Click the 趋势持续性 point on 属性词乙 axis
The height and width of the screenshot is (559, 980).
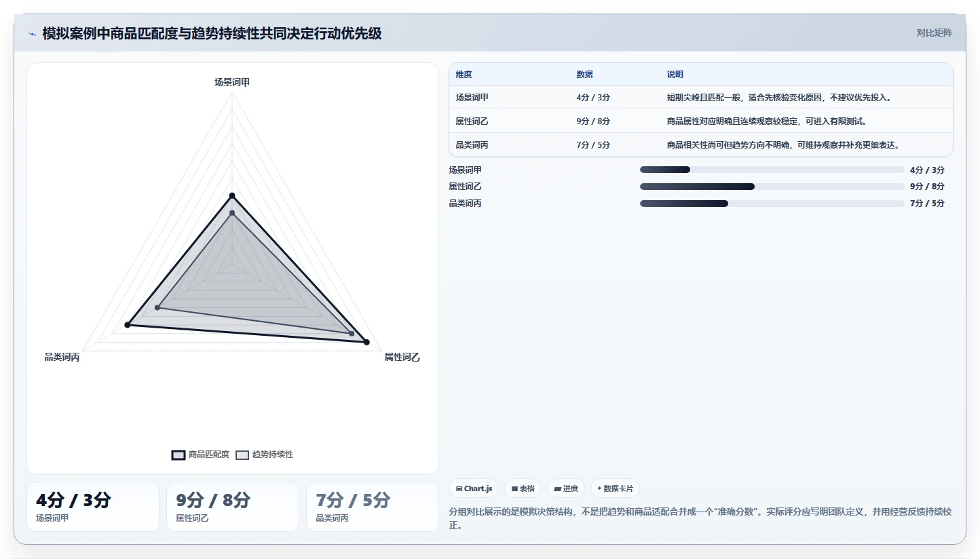point(352,334)
